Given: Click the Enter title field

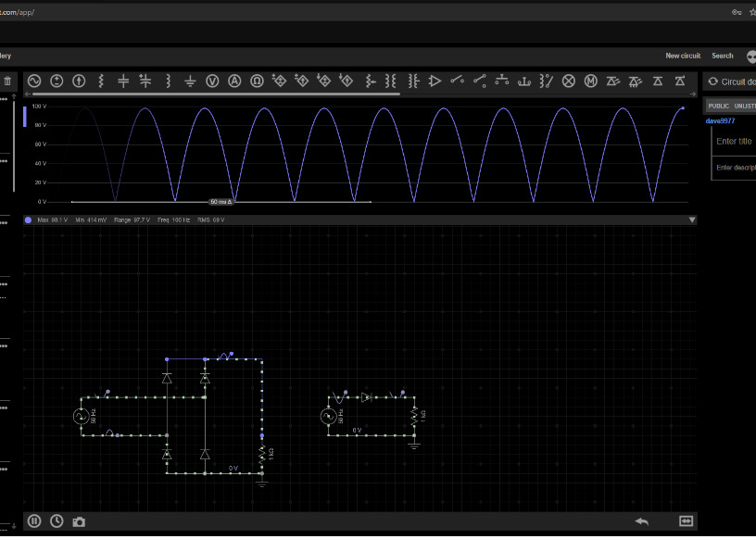Looking at the screenshot, I should pos(734,142).
